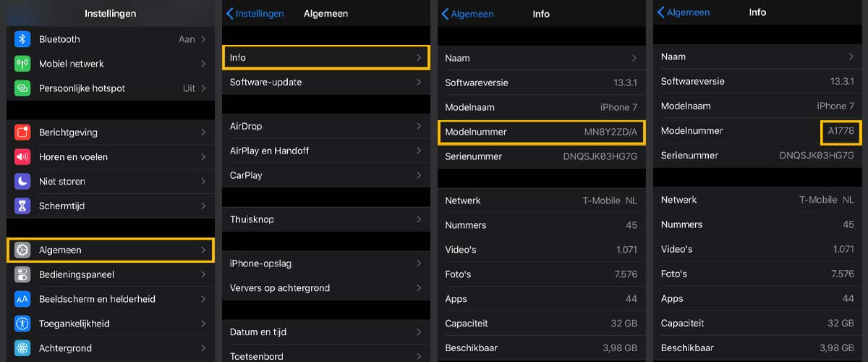Tap the Algemeen back button

point(467,14)
